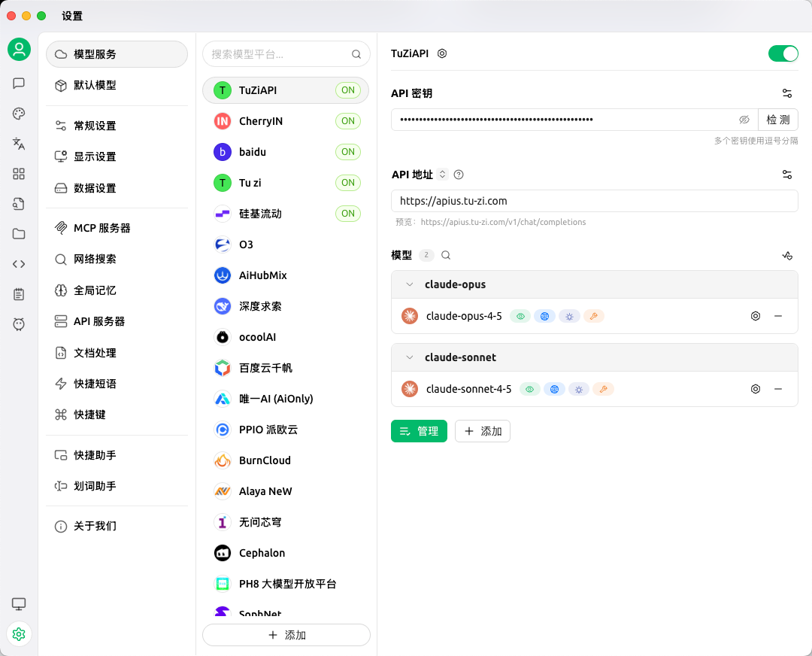Open the chat assistant icon in sidebar
Viewport: 812px width, 656px height.
[x=19, y=83]
